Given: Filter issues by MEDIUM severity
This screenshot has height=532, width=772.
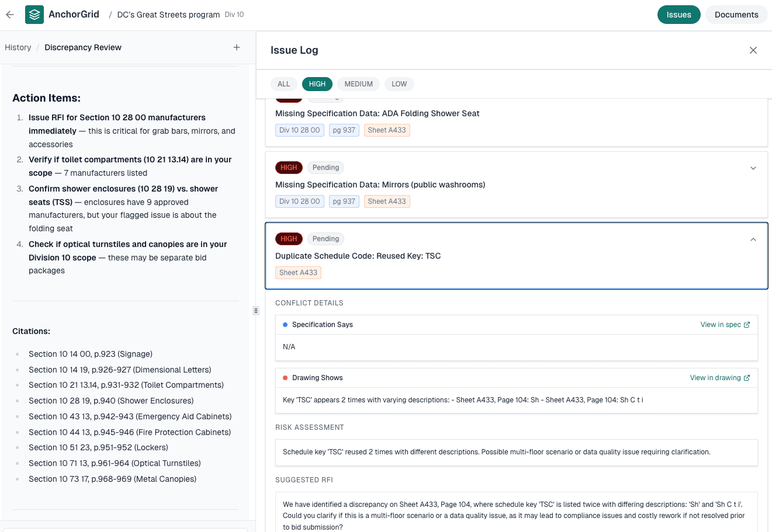Looking at the screenshot, I should 358,84.
